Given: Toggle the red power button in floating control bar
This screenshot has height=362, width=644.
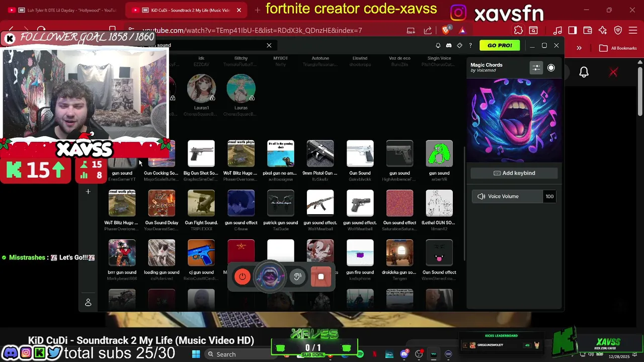Looking at the screenshot, I should (x=243, y=277).
